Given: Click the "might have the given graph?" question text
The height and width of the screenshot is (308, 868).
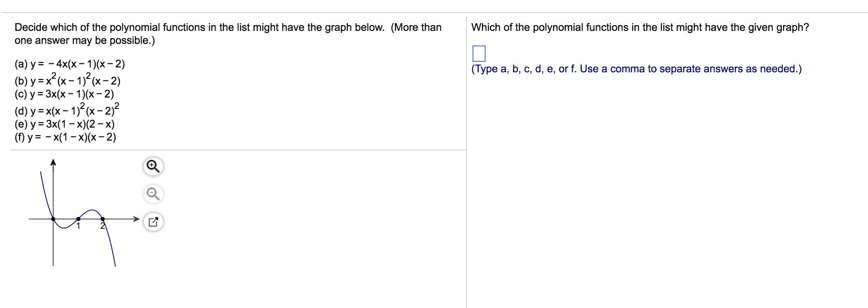Looking at the screenshot, I should pos(640,28).
